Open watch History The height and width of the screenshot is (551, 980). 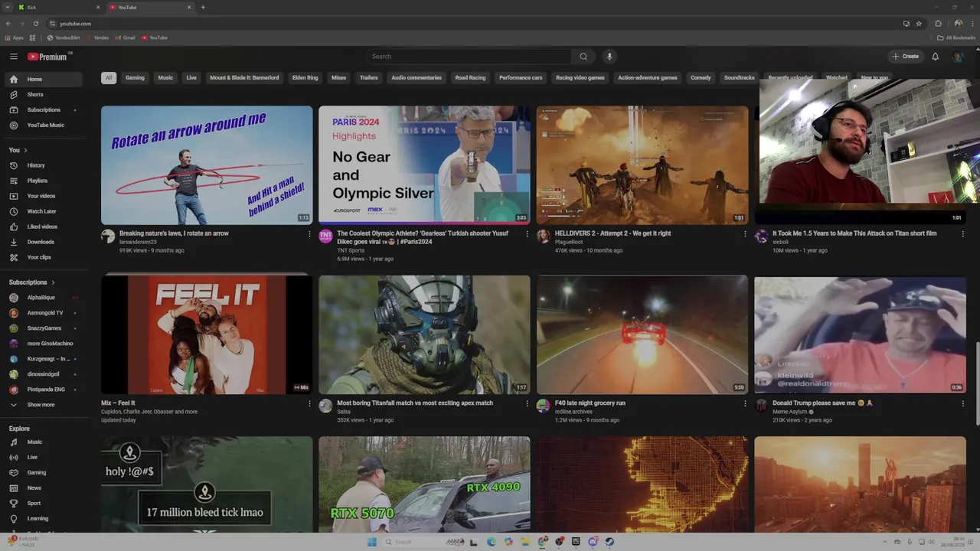(46, 165)
